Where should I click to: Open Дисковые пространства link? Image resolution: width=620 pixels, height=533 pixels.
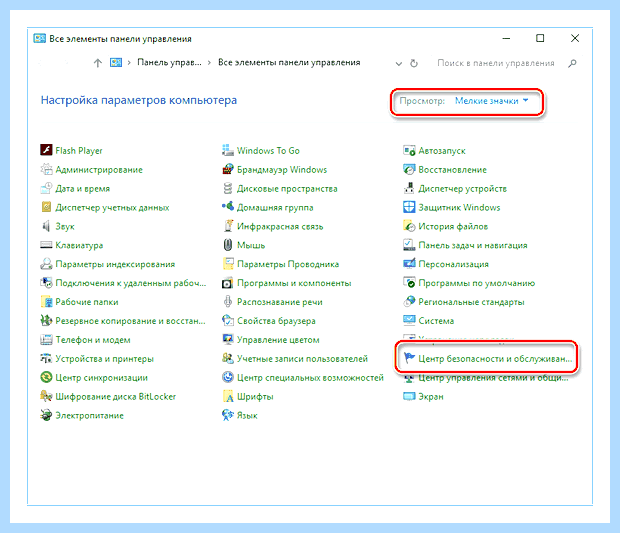click(x=287, y=189)
